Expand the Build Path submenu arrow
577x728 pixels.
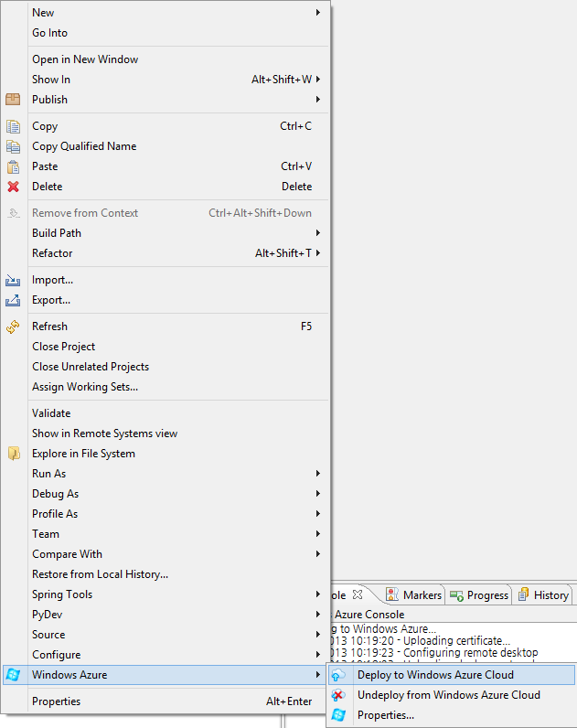click(318, 233)
